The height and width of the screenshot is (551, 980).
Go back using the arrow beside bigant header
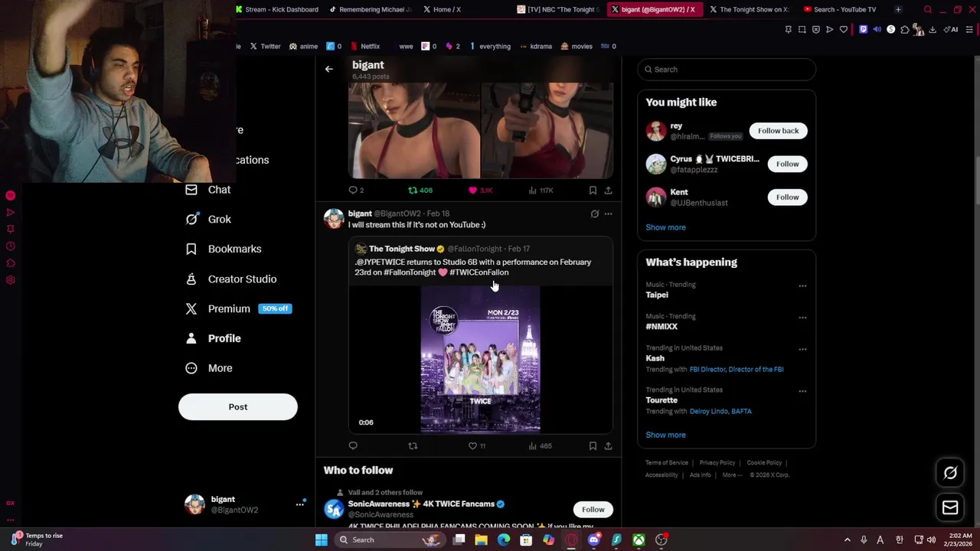[x=328, y=69]
